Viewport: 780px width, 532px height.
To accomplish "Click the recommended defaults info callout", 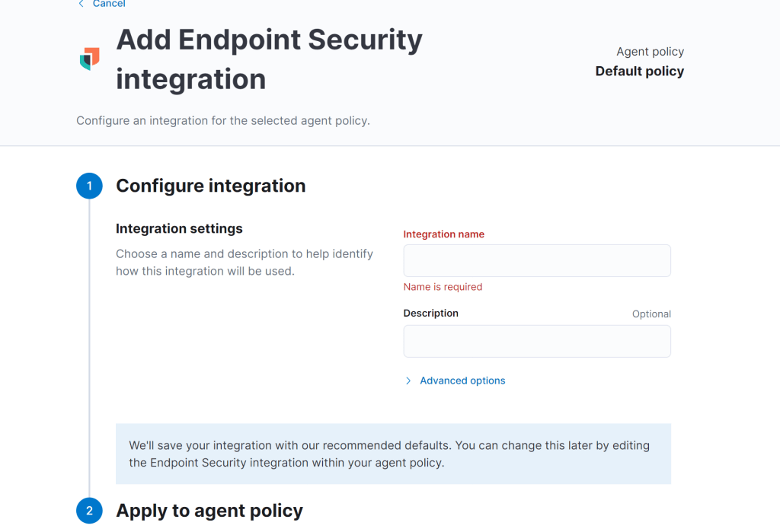I will [x=393, y=454].
